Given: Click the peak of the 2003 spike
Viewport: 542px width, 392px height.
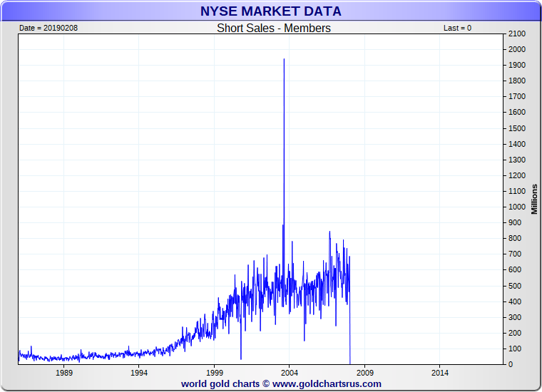Looking at the screenshot, I should click(284, 59).
